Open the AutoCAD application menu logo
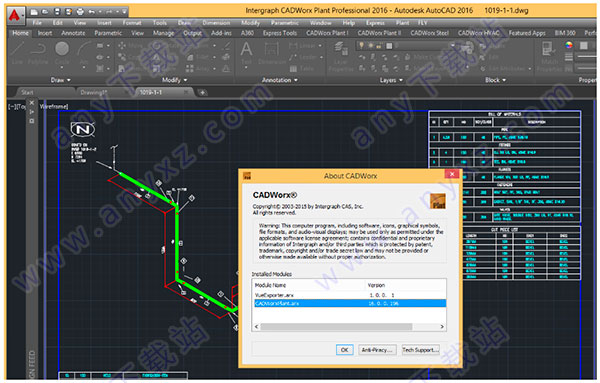This screenshot has width=600, height=383. tap(15, 16)
